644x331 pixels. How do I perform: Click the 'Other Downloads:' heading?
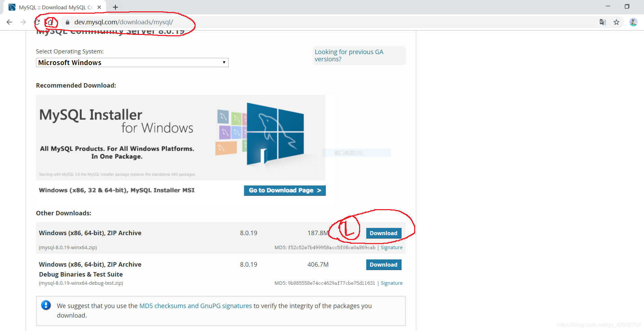pyautogui.click(x=64, y=213)
